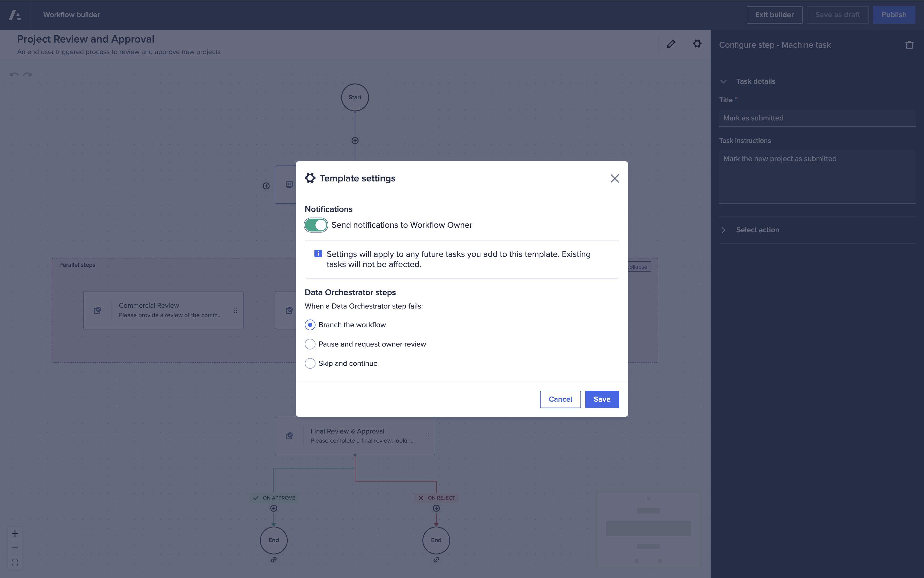The image size is (924, 578).
Task: Click the ON REJECT branch label
Action: (x=436, y=498)
